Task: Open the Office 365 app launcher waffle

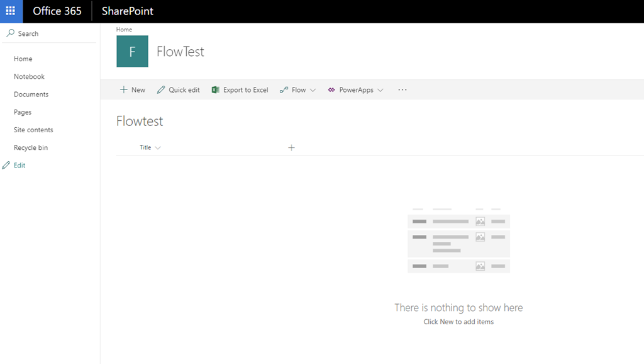Action: pyautogui.click(x=11, y=11)
